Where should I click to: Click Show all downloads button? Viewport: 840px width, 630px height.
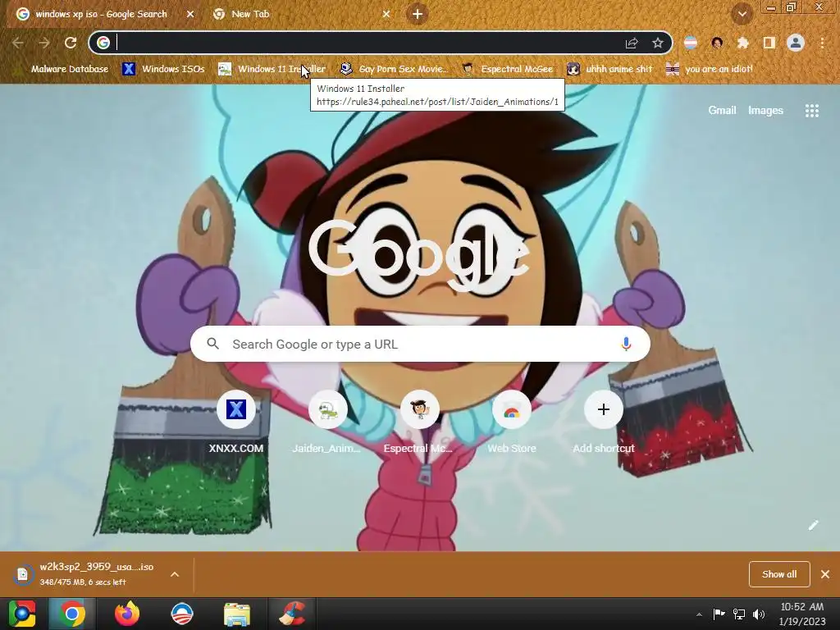[779, 574]
